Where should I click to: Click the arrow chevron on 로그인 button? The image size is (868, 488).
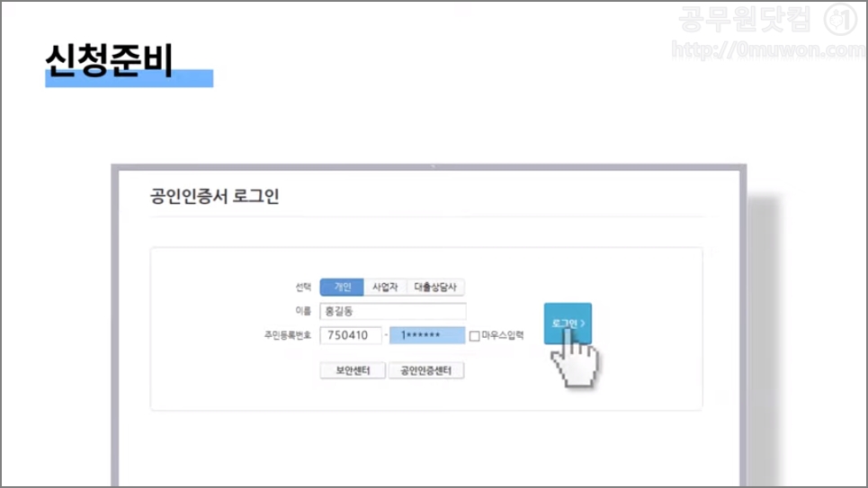[x=582, y=324]
